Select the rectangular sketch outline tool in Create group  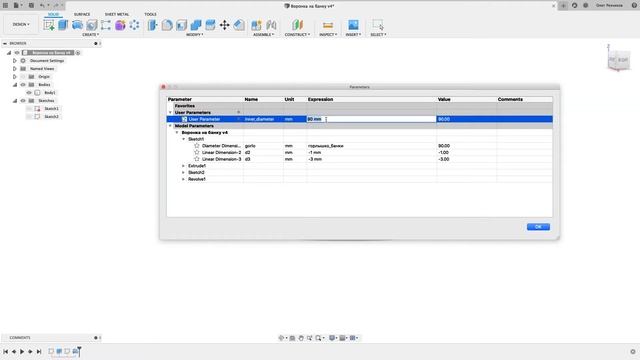(106, 25)
